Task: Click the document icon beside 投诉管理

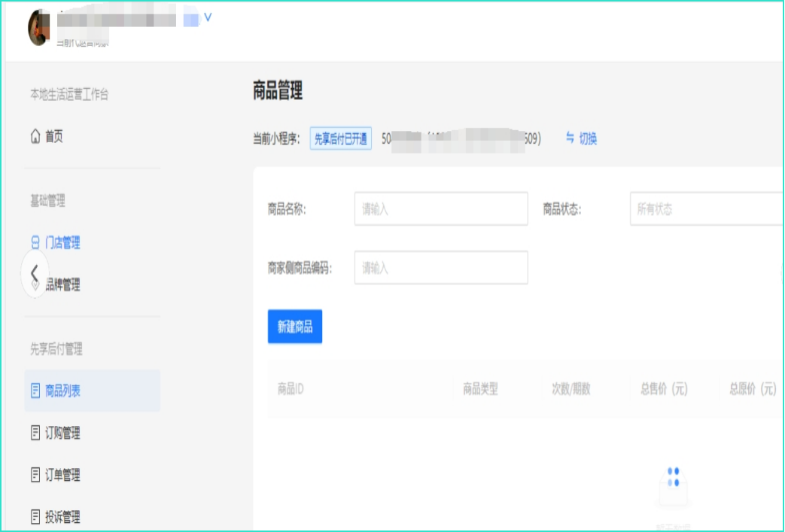Action: (35, 517)
